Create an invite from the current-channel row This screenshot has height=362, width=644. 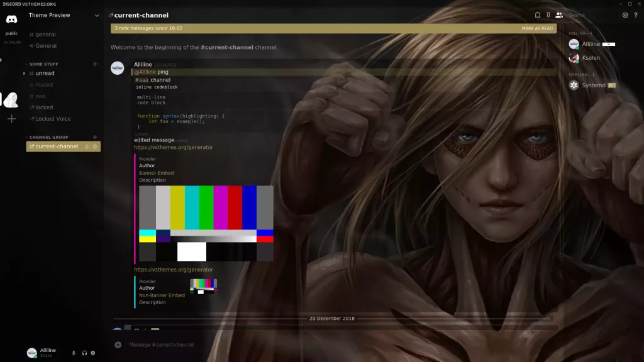pyautogui.click(x=89, y=146)
